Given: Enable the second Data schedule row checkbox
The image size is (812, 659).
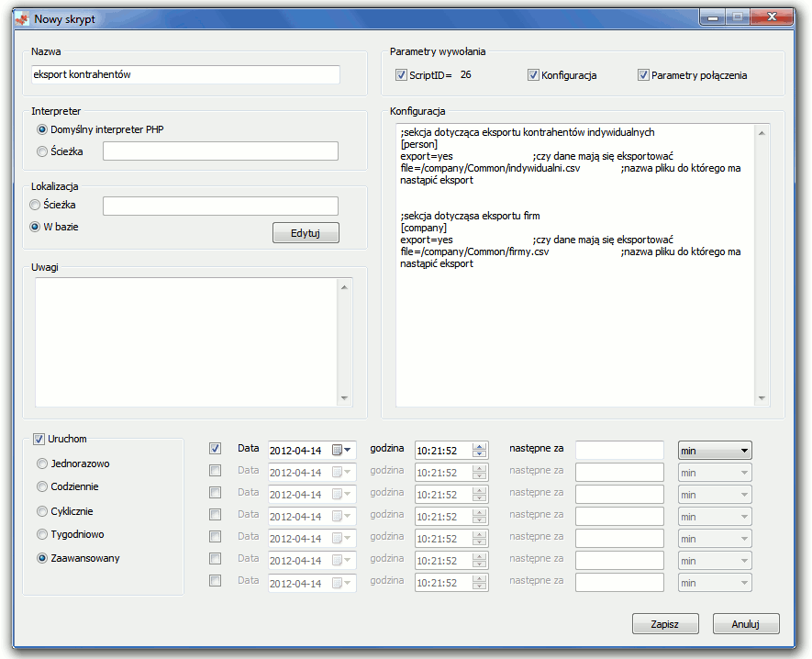Looking at the screenshot, I should point(215,471).
